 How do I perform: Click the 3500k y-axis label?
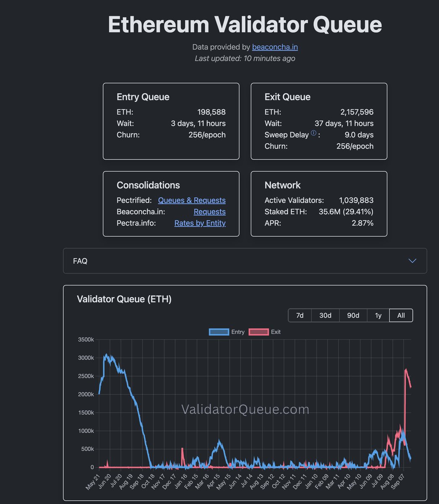point(86,339)
